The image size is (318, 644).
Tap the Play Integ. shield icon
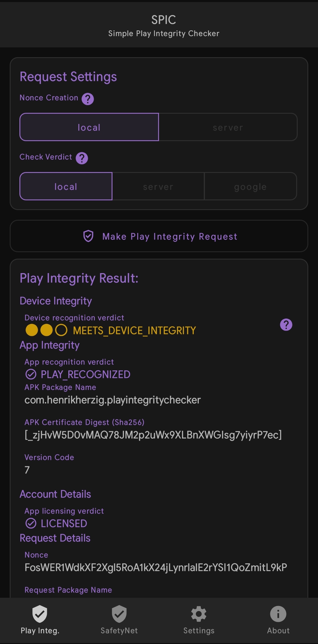[40, 614]
